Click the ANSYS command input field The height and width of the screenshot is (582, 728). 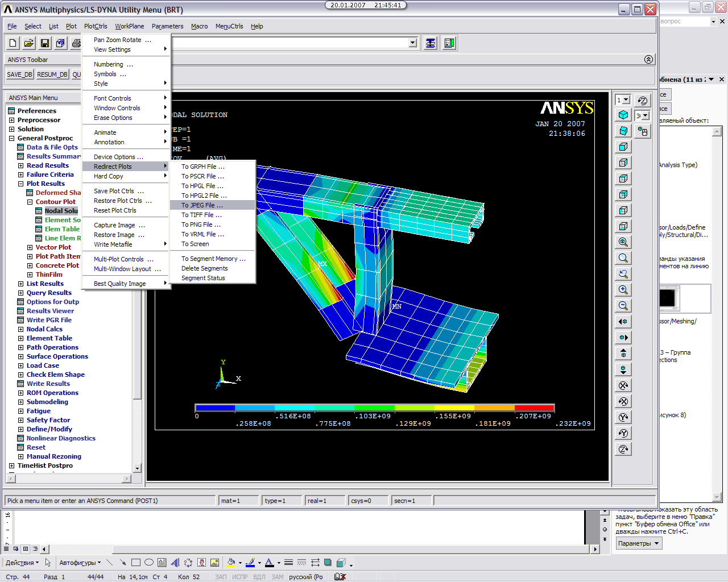tap(289, 43)
